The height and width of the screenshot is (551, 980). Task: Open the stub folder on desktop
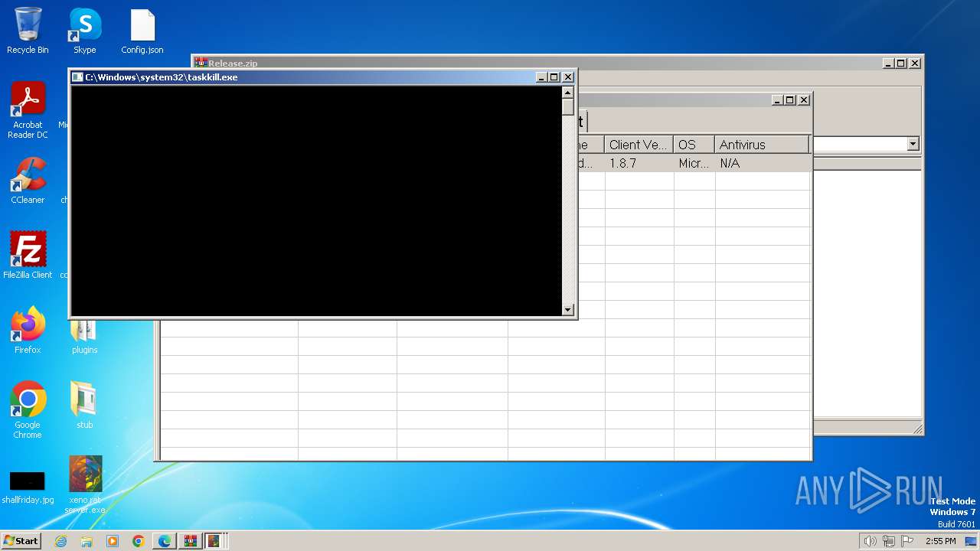click(x=85, y=405)
